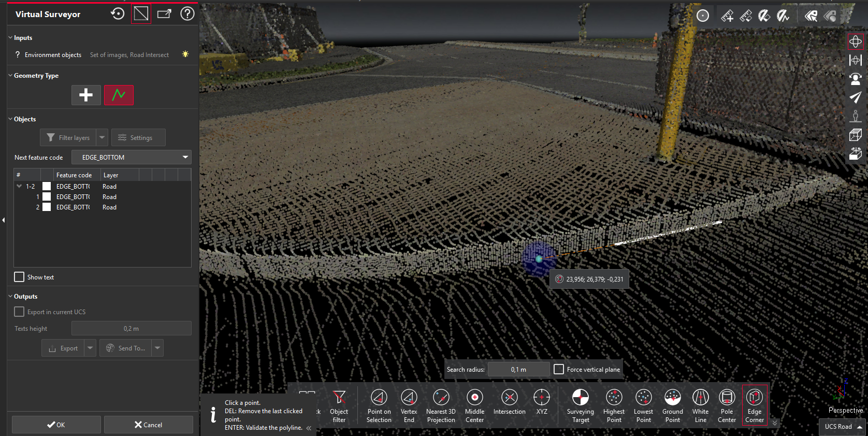Open the UCS Road menu
Viewport: 868px width, 436px height.
844,427
